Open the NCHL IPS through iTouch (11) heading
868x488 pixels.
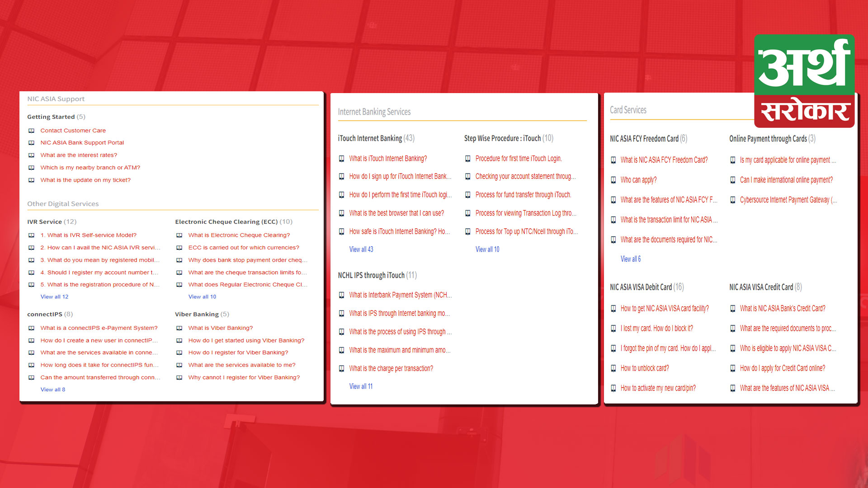pos(377,275)
